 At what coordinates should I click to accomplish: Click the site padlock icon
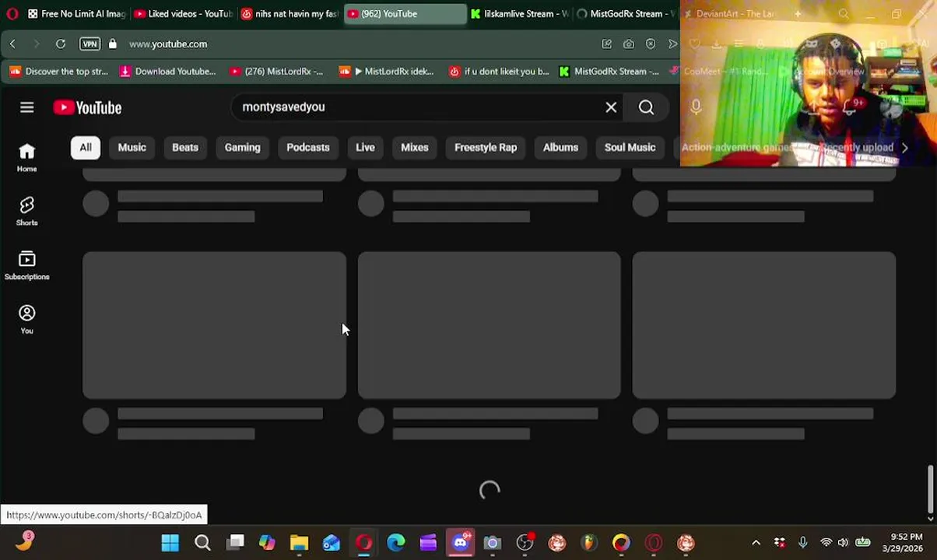point(112,44)
